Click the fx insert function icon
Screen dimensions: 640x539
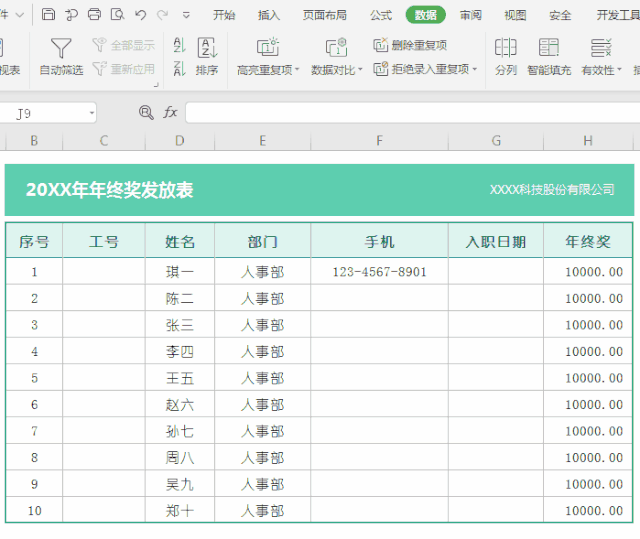pyautogui.click(x=171, y=113)
